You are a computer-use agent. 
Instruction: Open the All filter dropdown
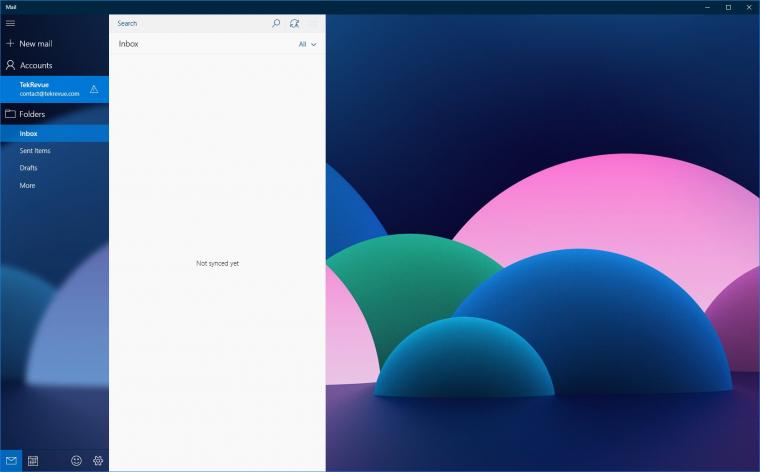[x=307, y=44]
